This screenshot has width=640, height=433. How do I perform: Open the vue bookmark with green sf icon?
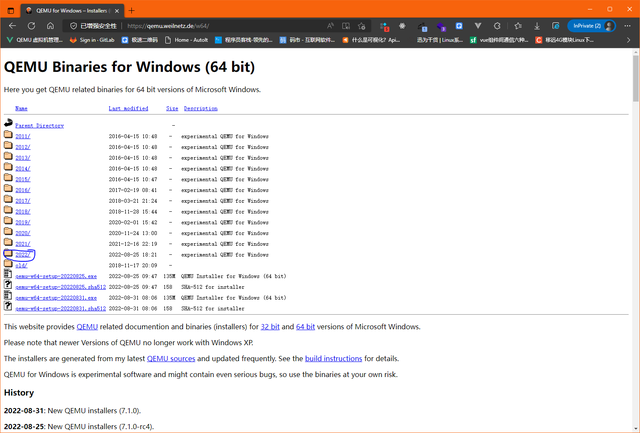(499, 40)
